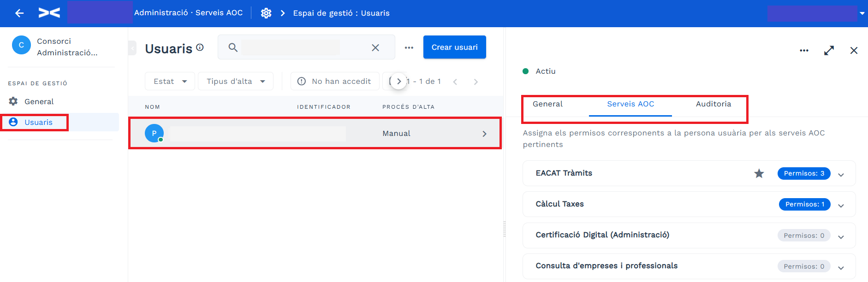Image resolution: width=868 pixels, height=282 pixels.
Task: Expand the Certificació Digital (Administració) section
Action: coord(841,237)
